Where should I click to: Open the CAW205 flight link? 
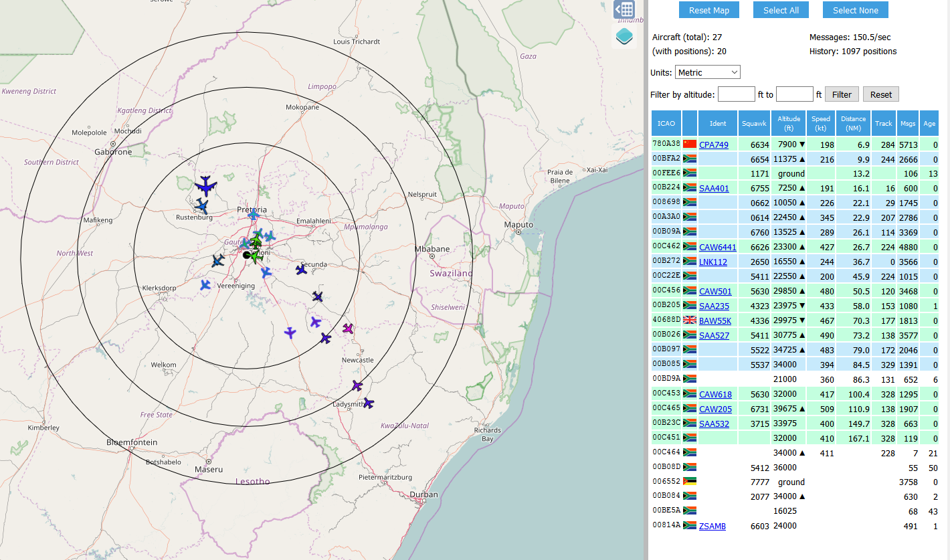[x=715, y=409]
